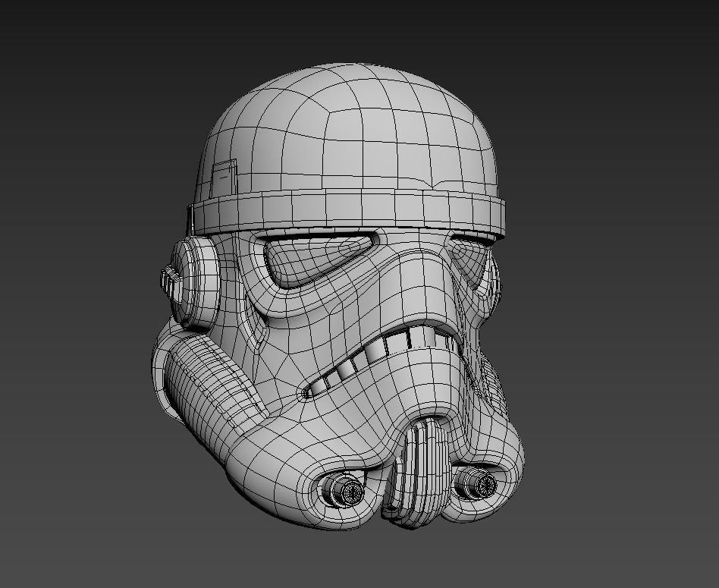Click the round ear cap on helmet

[194, 282]
